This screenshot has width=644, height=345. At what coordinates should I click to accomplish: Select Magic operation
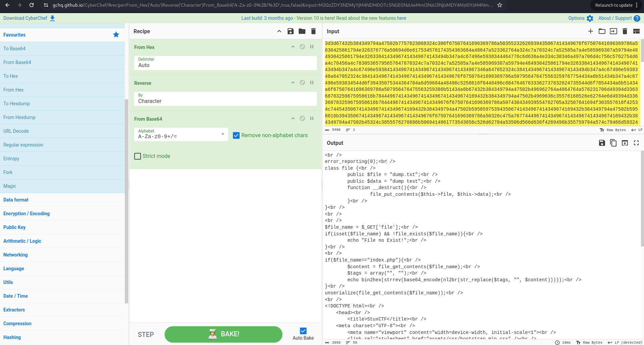(62, 186)
